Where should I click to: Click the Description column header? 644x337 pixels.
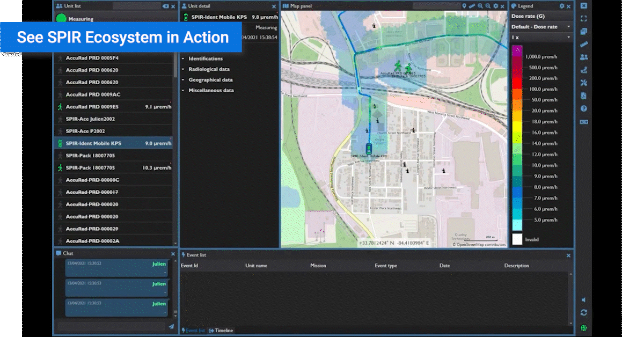click(517, 266)
